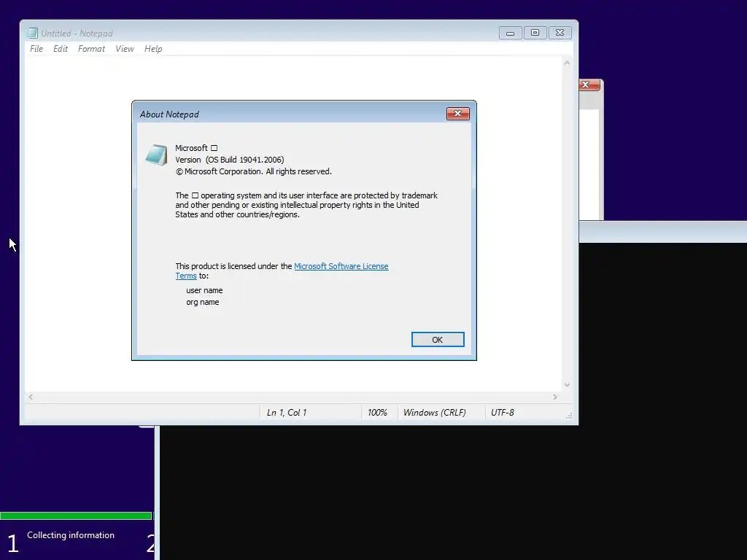The height and width of the screenshot is (560, 747).
Task: Open the File menu in Notepad
Action: point(36,49)
